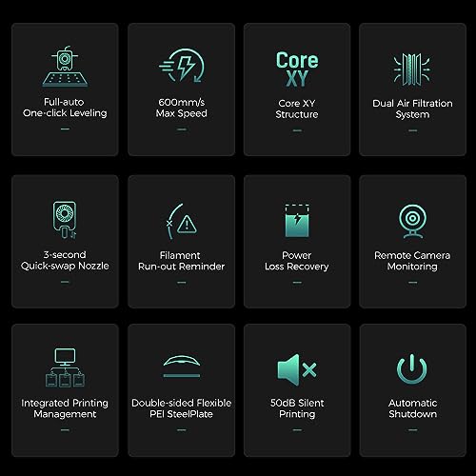Image resolution: width=476 pixels, height=476 pixels.
Task: Click the "Dual Air Filtration System" text
Action: pos(412,109)
